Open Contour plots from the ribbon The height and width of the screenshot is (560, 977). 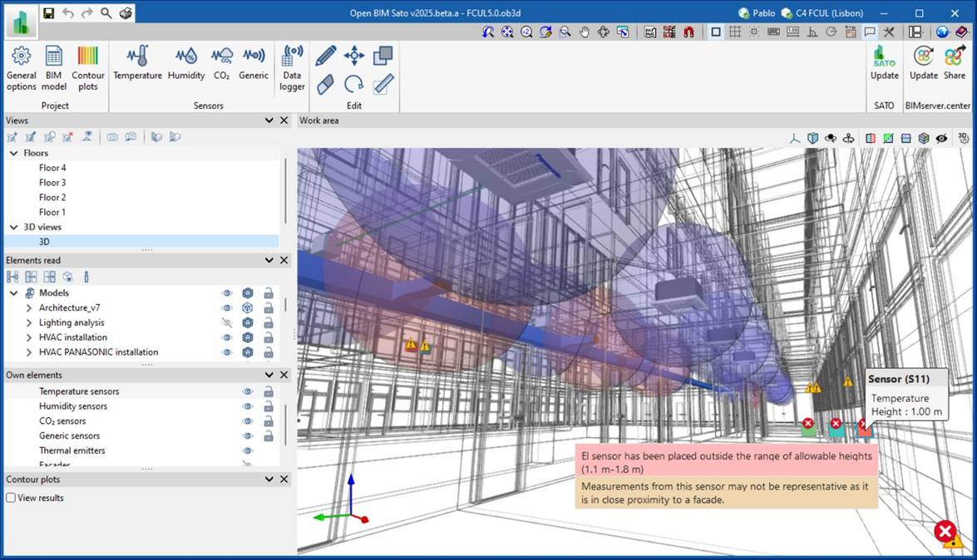click(88, 67)
